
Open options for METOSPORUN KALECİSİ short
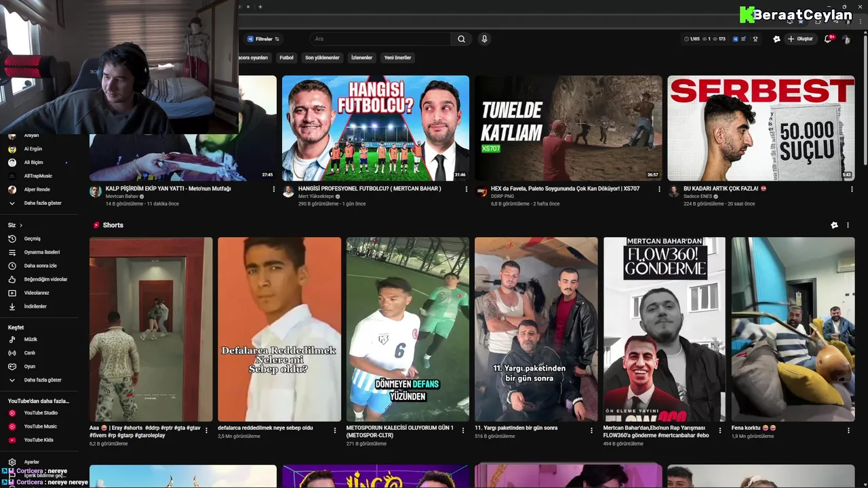click(463, 430)
